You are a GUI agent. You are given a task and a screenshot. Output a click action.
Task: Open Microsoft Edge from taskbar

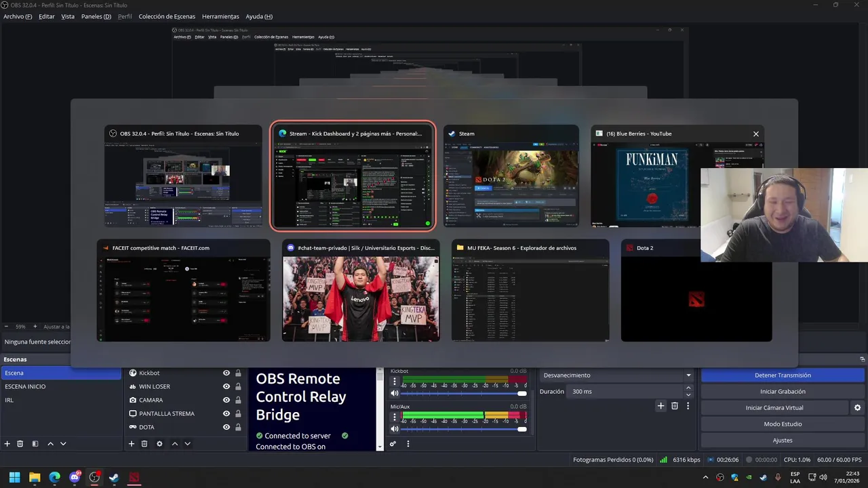point(54,478)
